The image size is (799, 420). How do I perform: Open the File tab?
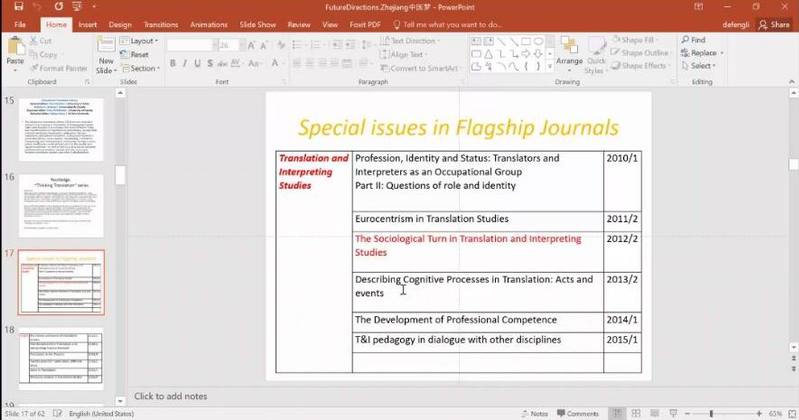(x=20, y=24)
